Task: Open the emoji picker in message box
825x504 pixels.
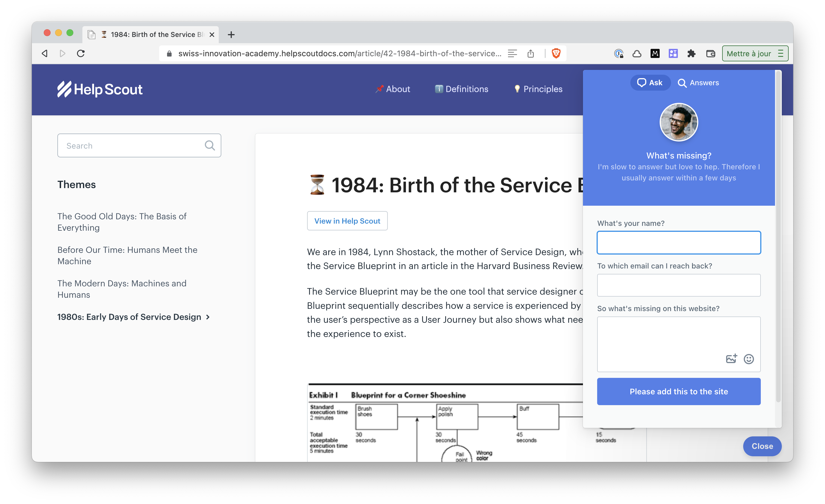Action: tap(749, 359)
